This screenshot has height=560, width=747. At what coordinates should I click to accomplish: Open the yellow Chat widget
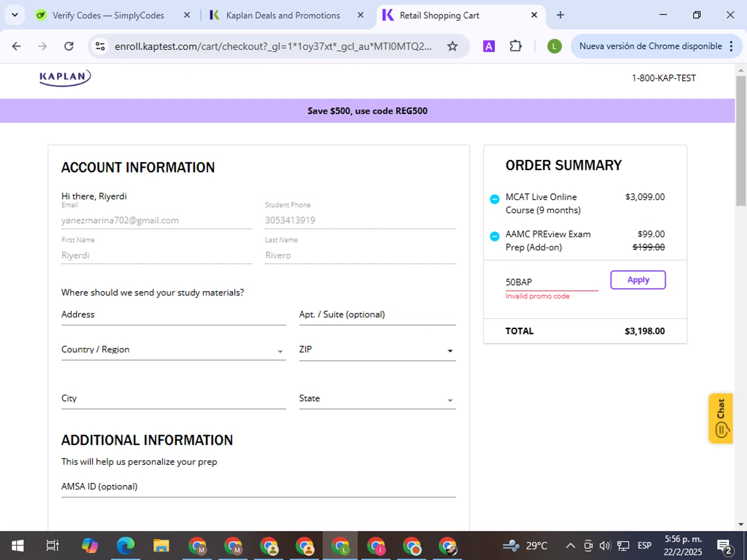click(720, 418)
